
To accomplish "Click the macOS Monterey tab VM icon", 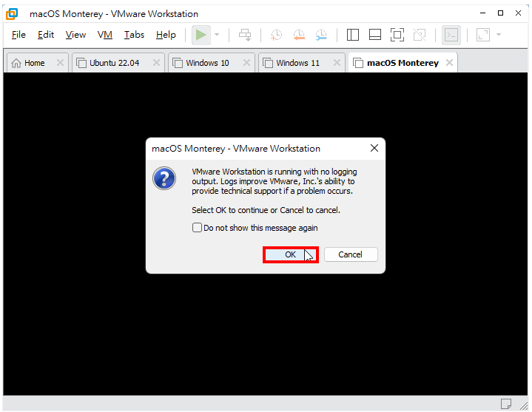I will point(358,63).
